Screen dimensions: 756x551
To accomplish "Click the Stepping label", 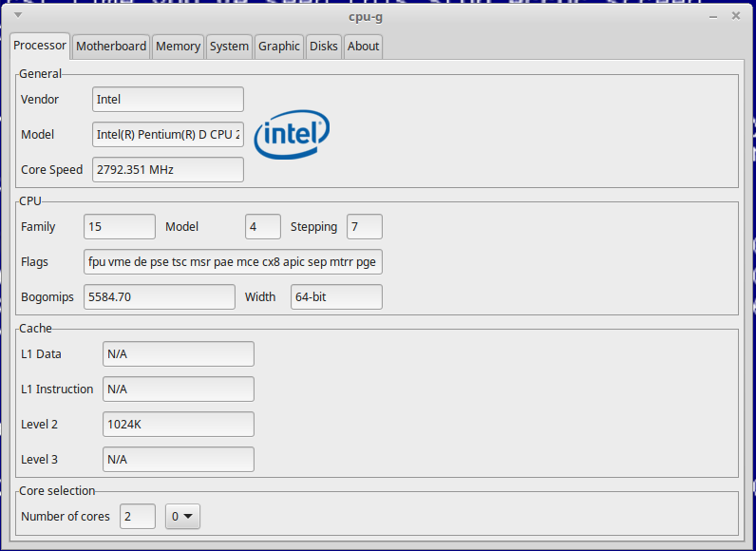I will (x=313, y=226).
